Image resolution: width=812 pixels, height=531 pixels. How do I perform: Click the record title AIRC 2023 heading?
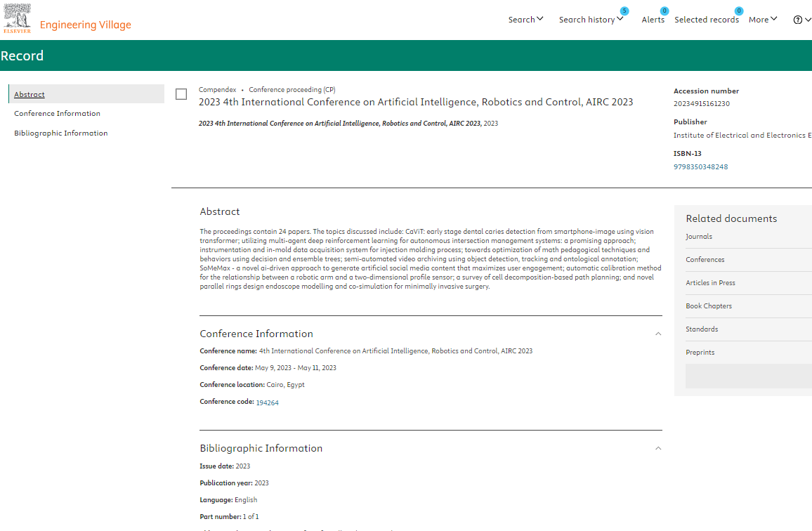[416, 102]
